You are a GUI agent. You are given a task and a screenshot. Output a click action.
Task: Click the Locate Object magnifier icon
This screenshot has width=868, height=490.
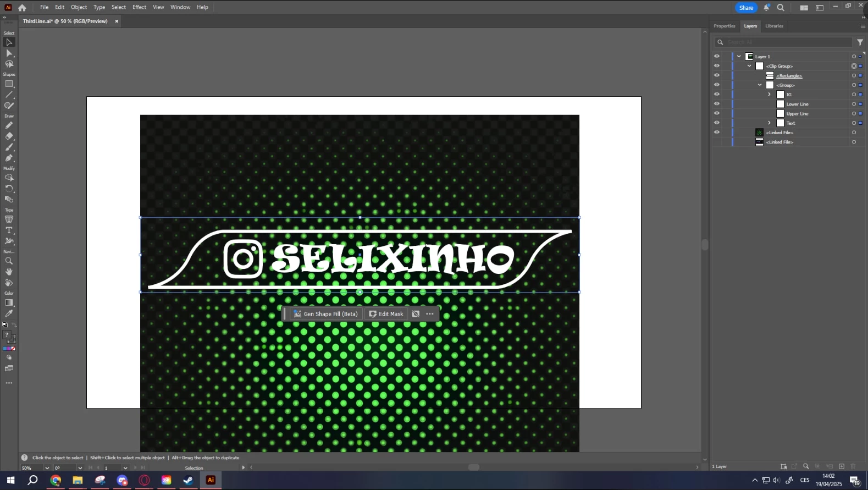pyautogui.click(x=806, y=466)
